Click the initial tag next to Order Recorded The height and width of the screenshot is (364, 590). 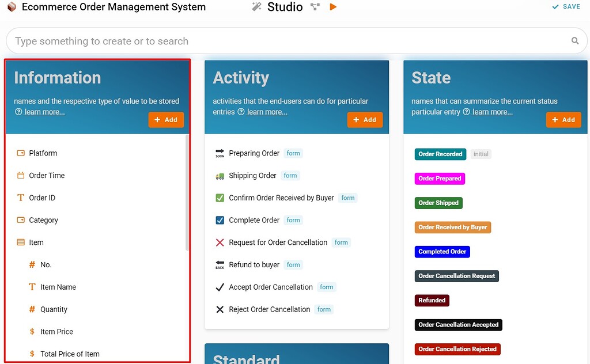tap(481, 154)
